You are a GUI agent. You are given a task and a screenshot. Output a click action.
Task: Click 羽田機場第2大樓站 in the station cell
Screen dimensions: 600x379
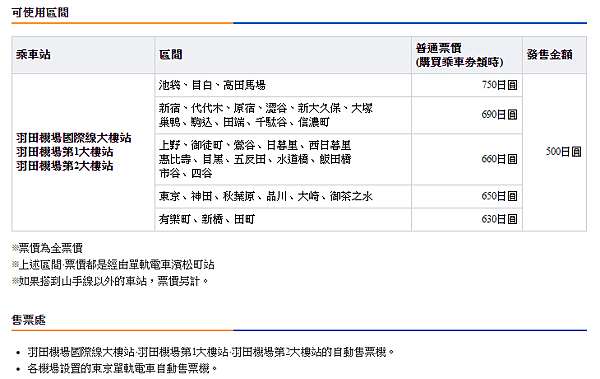point(65,166)
